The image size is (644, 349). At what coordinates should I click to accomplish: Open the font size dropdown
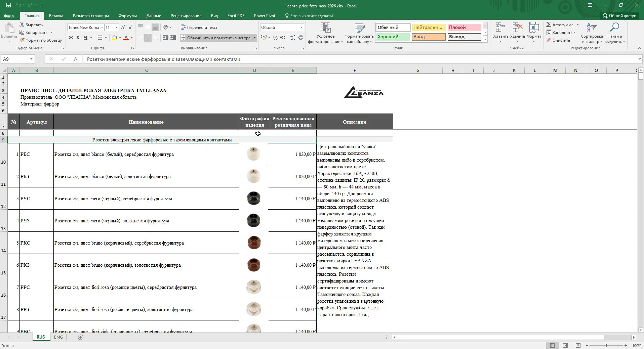coord(116,28)
